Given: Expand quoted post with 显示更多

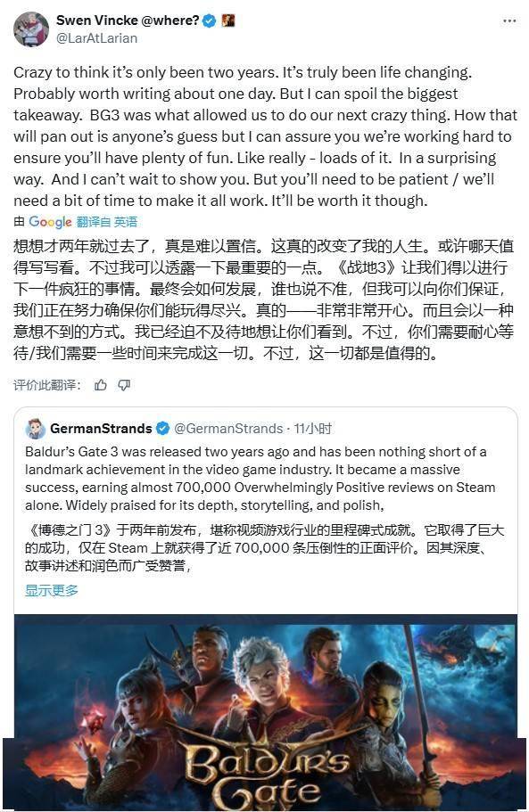Looking at the screenshot, I should click(52, 590).
